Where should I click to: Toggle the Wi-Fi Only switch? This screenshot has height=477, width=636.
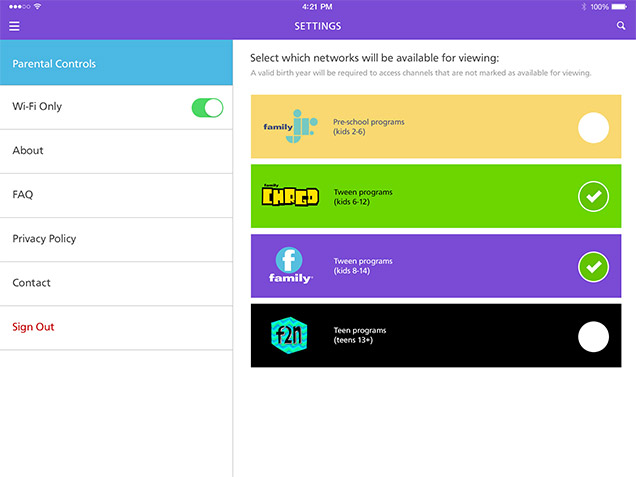pyautogui.click(x=207, y=107)
